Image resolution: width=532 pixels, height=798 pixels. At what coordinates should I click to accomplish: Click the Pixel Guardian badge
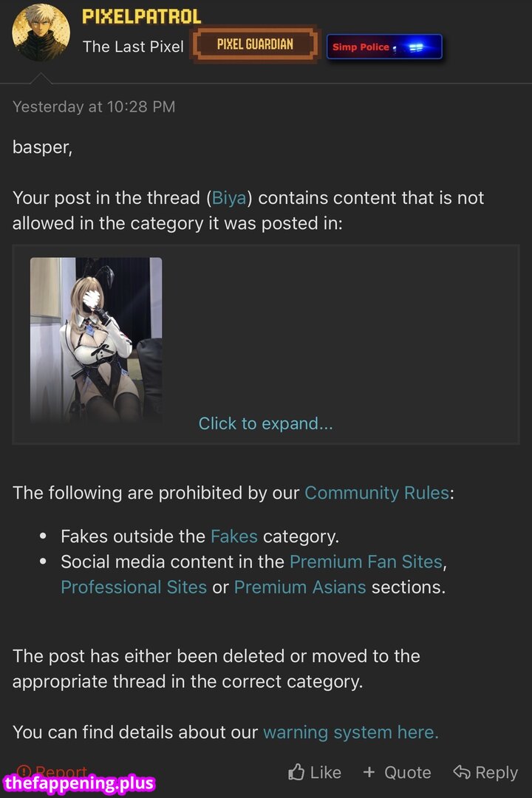(254, 44)
